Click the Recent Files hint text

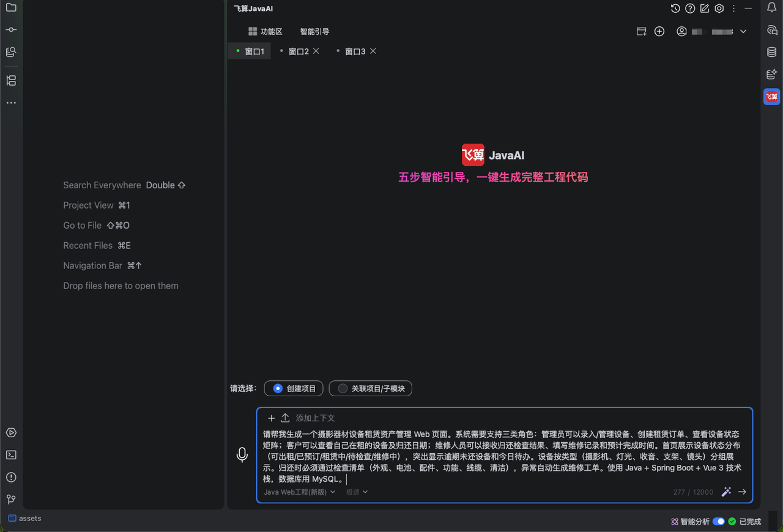[x=87, y=246]
